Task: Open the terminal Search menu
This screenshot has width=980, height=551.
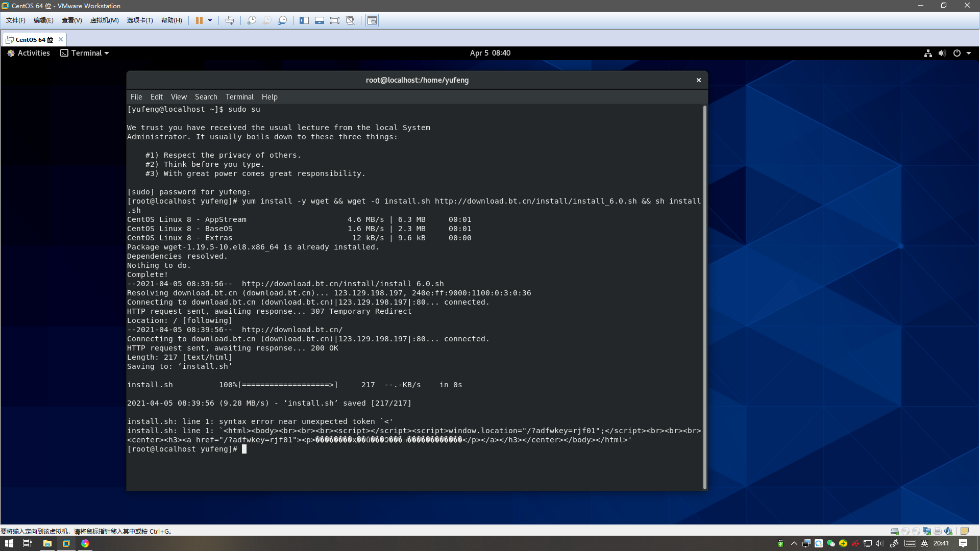Action: pos(206,97)
